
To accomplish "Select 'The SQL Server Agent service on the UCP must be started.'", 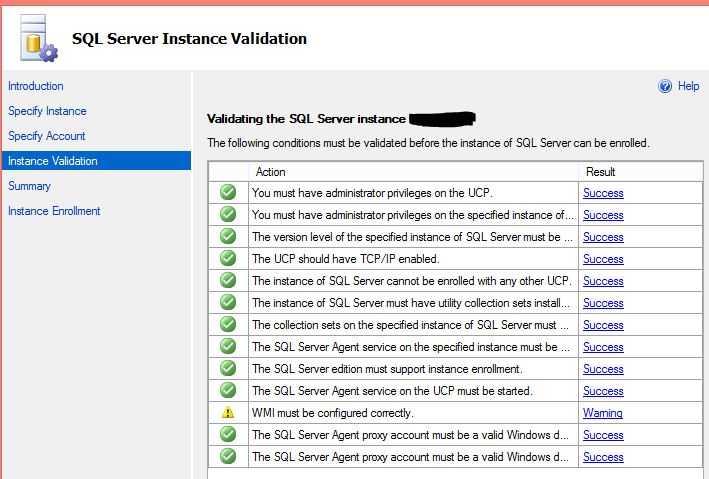I will tap(392, 391).
